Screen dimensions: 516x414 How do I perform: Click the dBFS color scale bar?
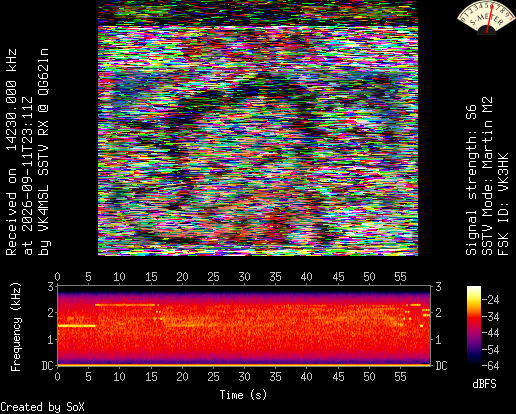(474, 326)
